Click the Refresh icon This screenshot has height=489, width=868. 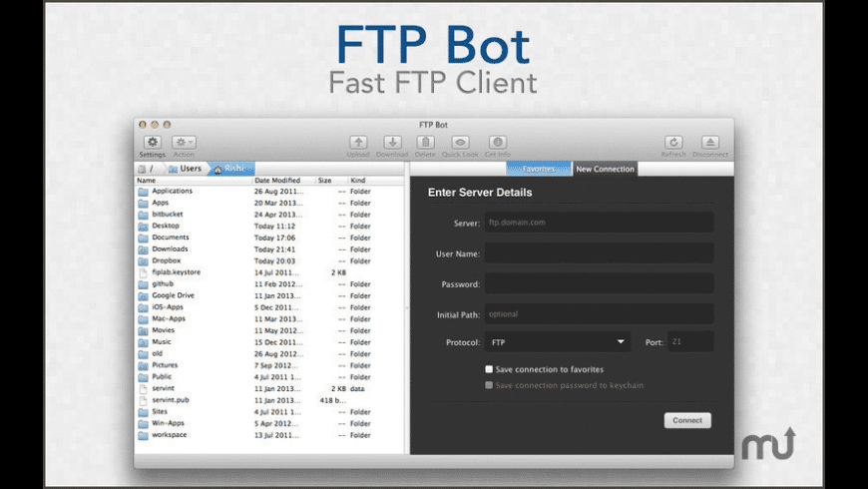pyautogui.click(x=673, y=143)
